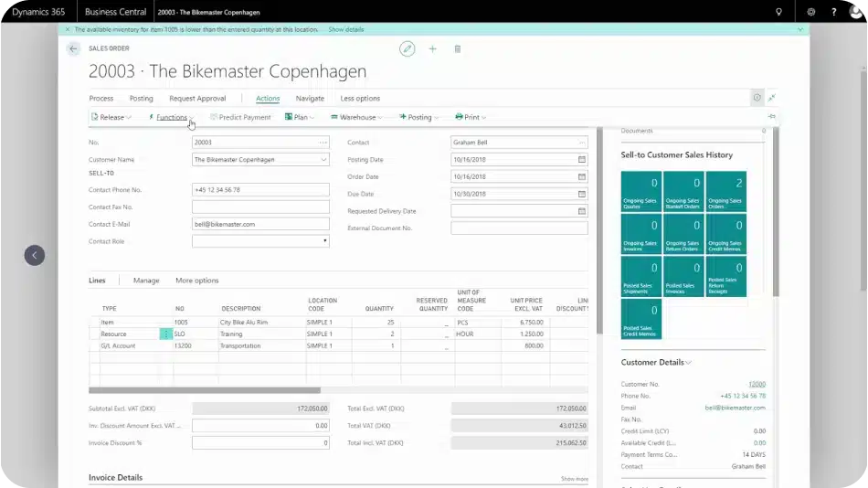Open Order Date calendar picker

coord(582,176)
